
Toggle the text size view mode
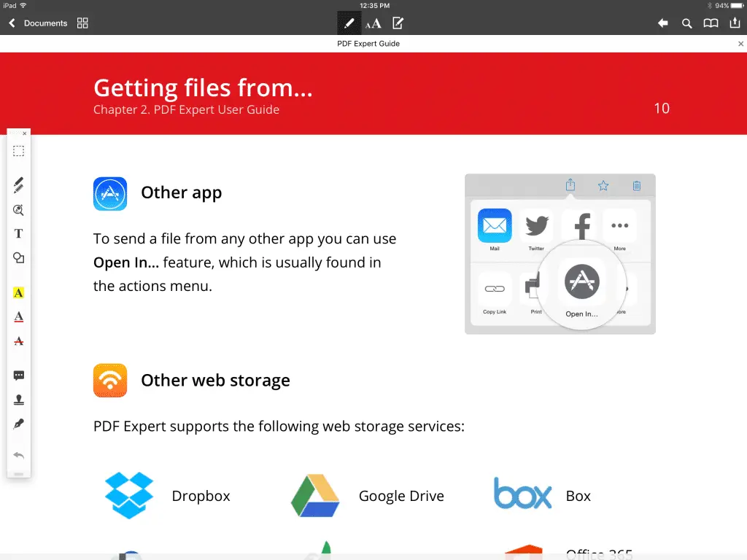(373, 23)
